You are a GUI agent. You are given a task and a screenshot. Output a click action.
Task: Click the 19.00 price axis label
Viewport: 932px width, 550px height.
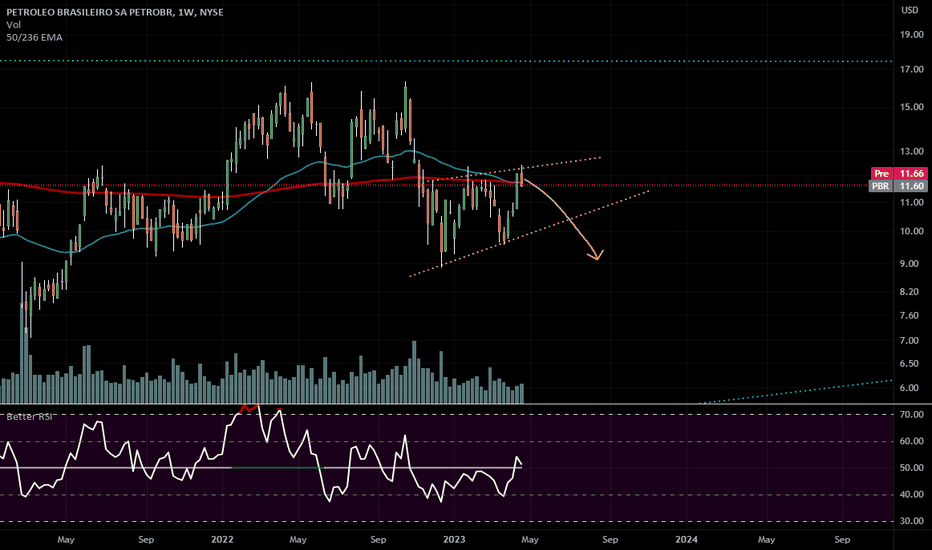click(x=912, y=35)
